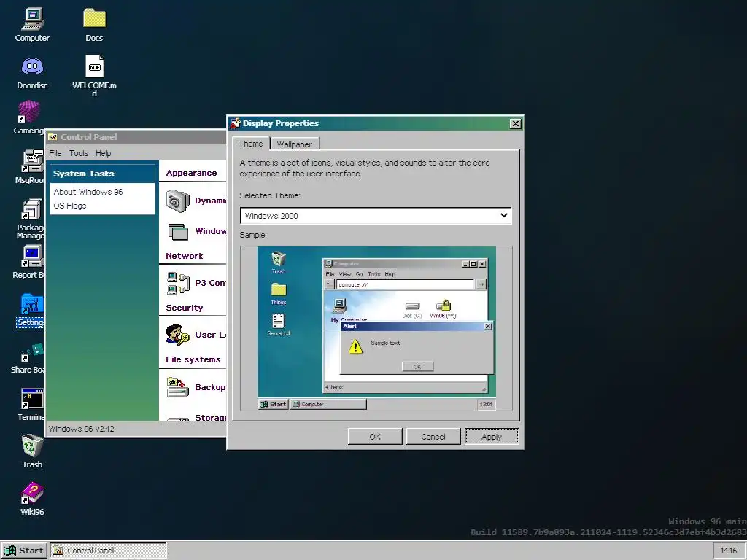
Task: Open the OS Flags link
Action: point(70,206)
